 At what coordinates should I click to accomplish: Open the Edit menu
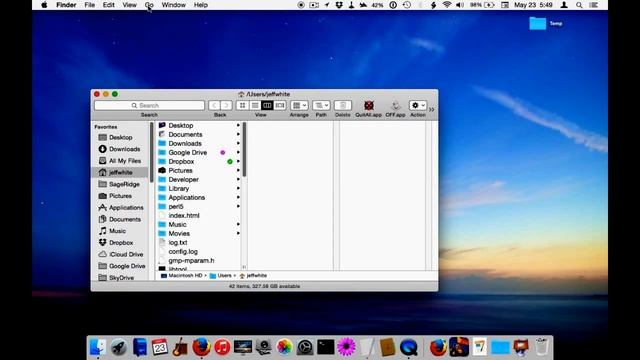(x=109, y=5)
